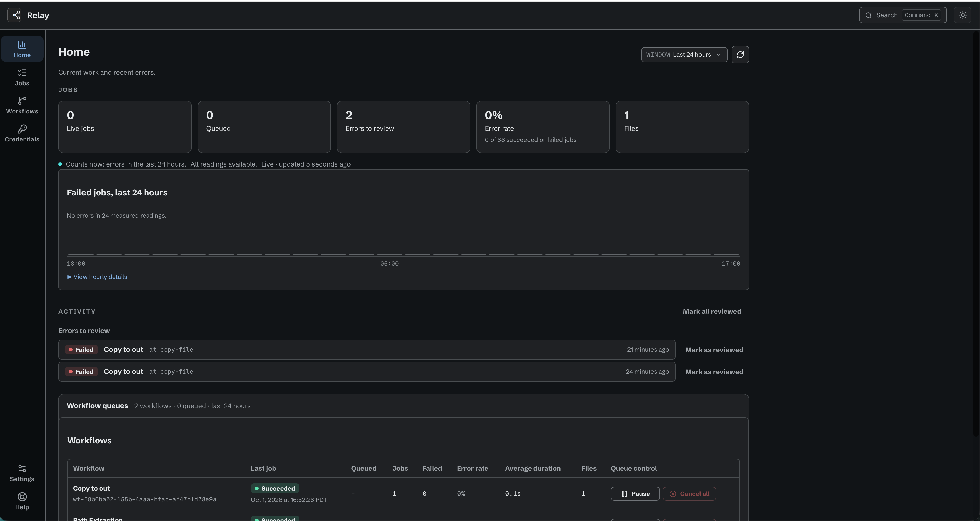Click the Workflow queues heading
The image size is (980, 521).
click(x=97, y=406)
